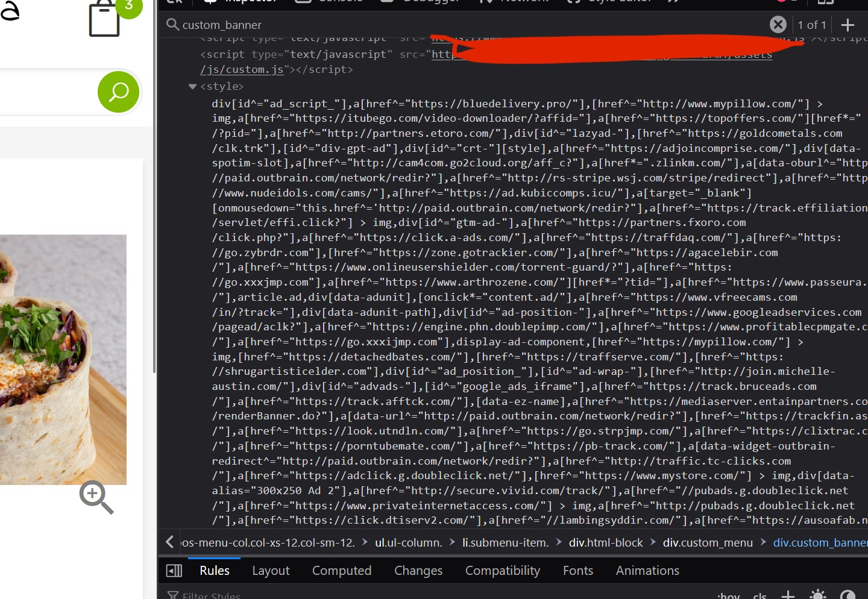Image resolution: width=868 pixels, height=599 pixels.
Task: Select the ul.ul-column breadcrumb
Action: [409, 543]
